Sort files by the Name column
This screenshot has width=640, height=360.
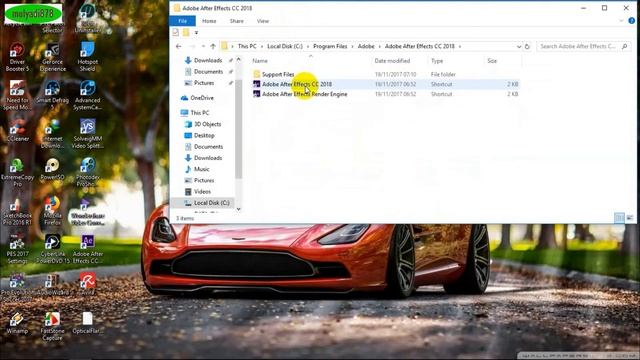[260, 61]
